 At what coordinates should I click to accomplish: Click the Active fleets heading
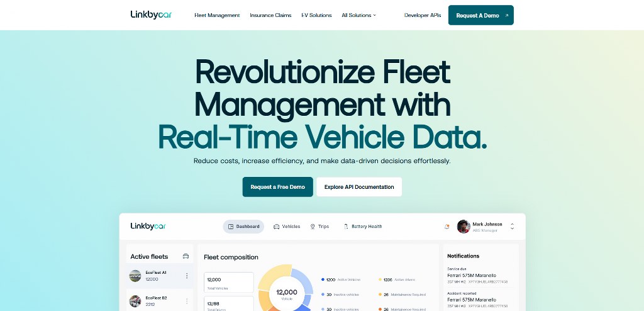click(x=149, y=256)
